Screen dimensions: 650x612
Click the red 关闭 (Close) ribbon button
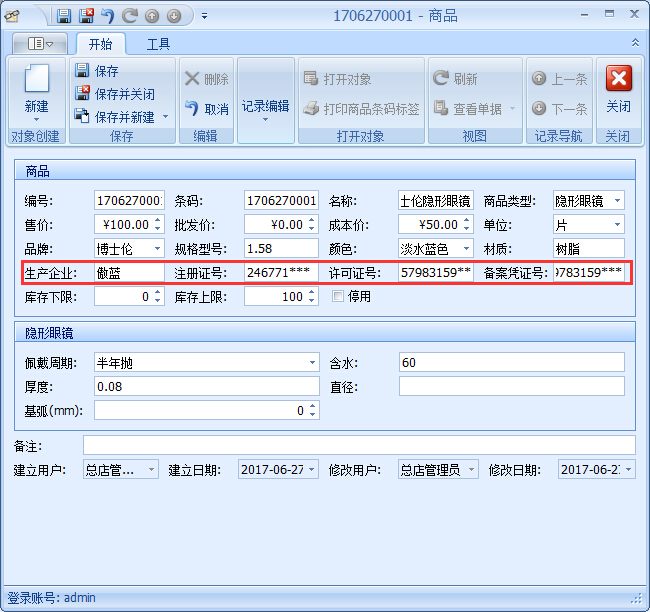click(618, 89)
